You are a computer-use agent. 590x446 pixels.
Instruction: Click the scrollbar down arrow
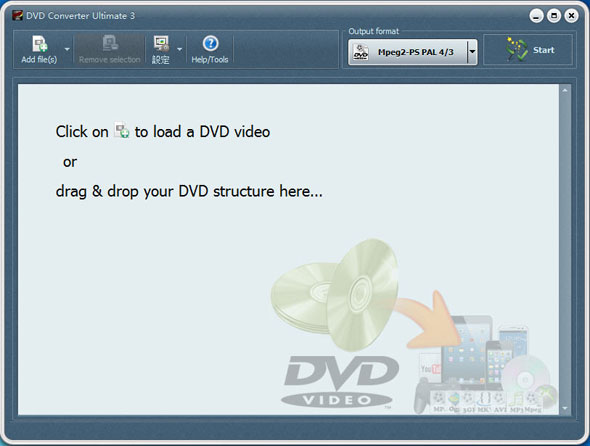(x=565, y=408)
